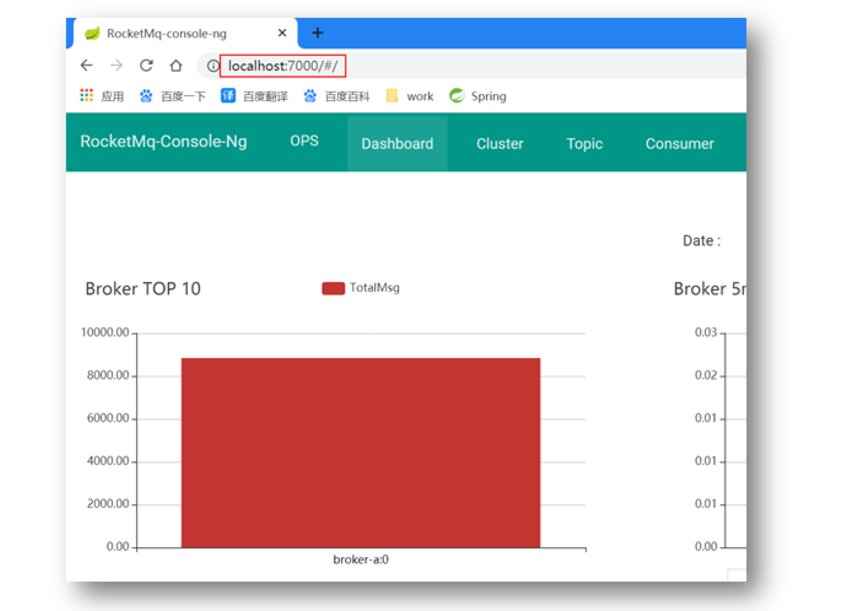Click the 2000.00 axis value

(108, 504)
